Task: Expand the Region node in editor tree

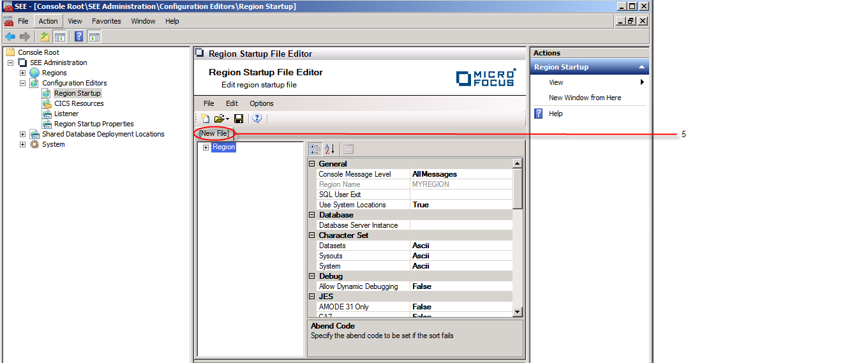Action: pos(206,148)
